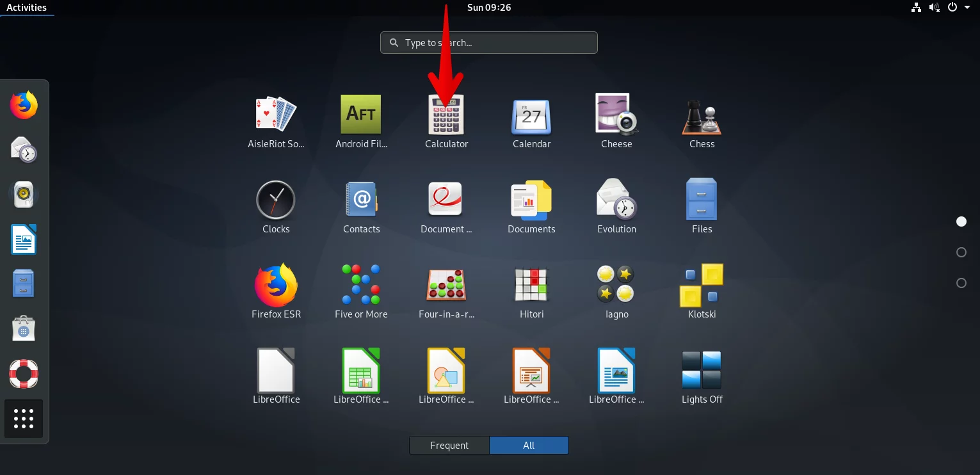Open LibreOffice Writer icon in app grid

[616, 370]
